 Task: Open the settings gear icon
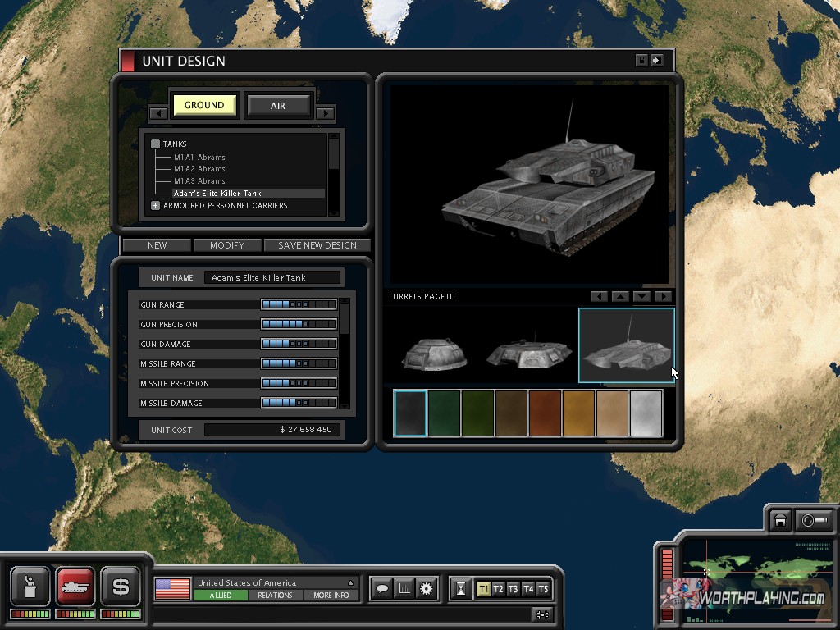point(426,588)
